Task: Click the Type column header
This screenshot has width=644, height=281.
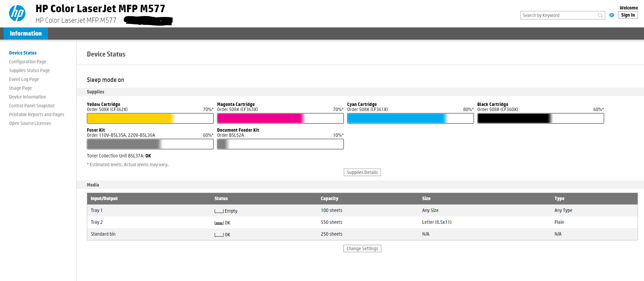Action: coord(559,198)
